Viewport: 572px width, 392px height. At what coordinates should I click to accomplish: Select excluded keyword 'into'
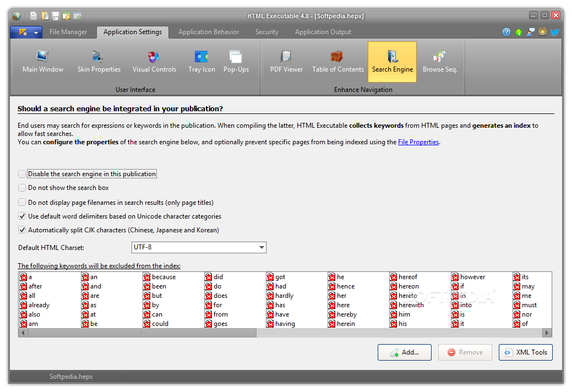466,305
